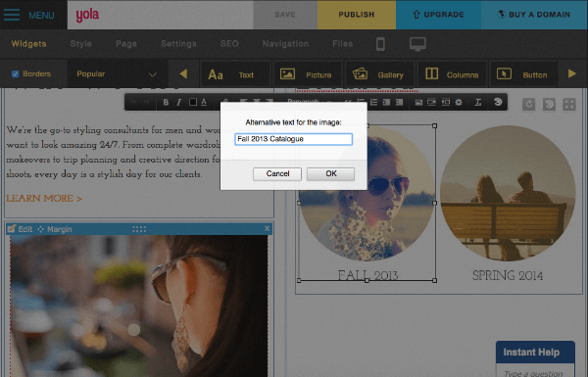
Task: Select the Spring 2014 circular image
Action: coord(508,193)
